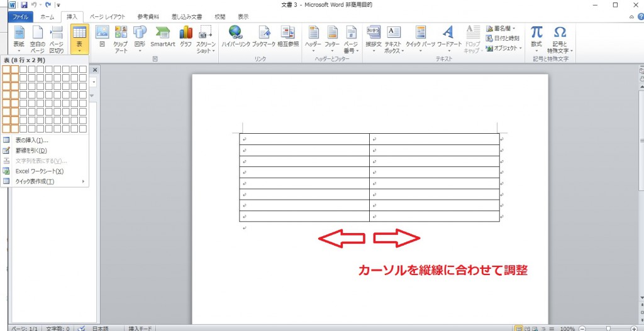644x331 pixels.
Task: Choose Excel ワークシート(X) entry
Action: pyautogui.click(x=45, y=171)
